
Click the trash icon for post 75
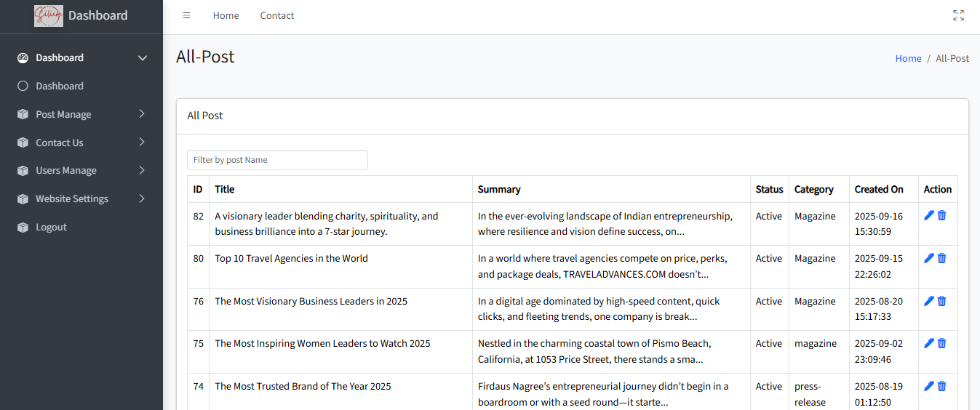tap(941, 343)
